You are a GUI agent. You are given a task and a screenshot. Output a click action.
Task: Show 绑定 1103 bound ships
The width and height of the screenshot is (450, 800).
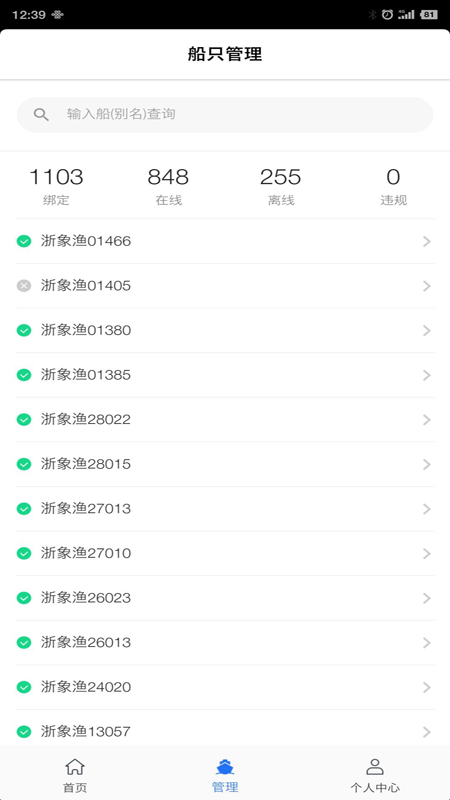click(x=56, y=186)
